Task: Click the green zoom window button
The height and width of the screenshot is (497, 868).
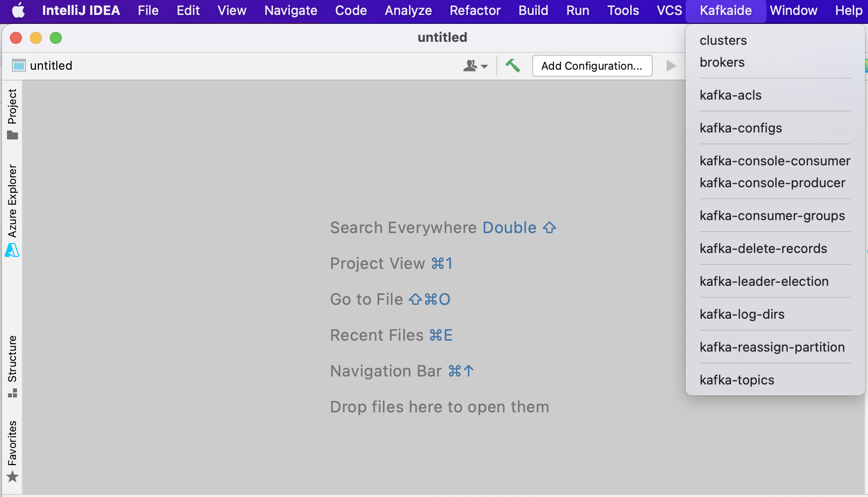Action: pos(56,38)
